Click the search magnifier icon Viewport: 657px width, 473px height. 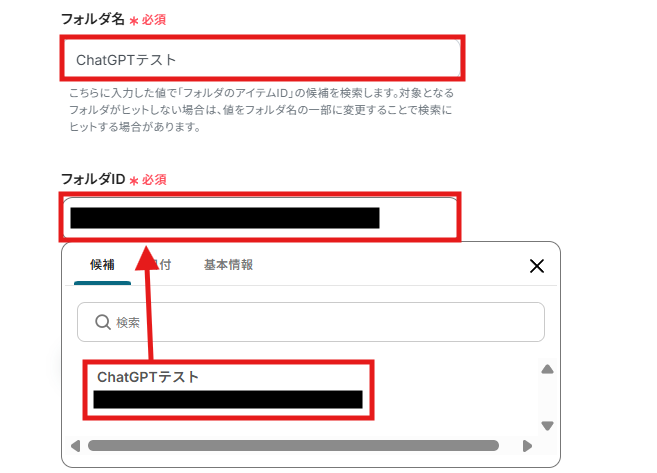click(103, 322)
